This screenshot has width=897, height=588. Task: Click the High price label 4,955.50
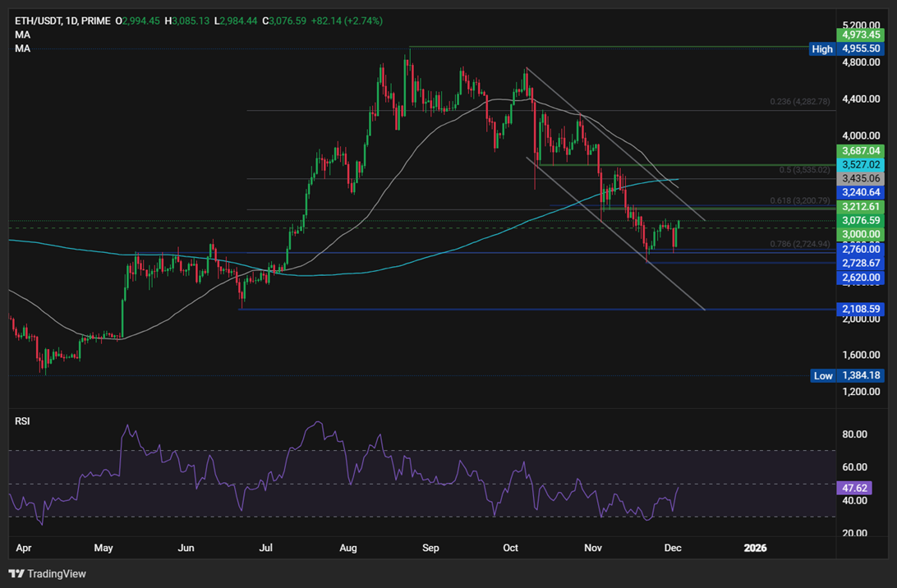pyautogui.click(x=861, y=48)
